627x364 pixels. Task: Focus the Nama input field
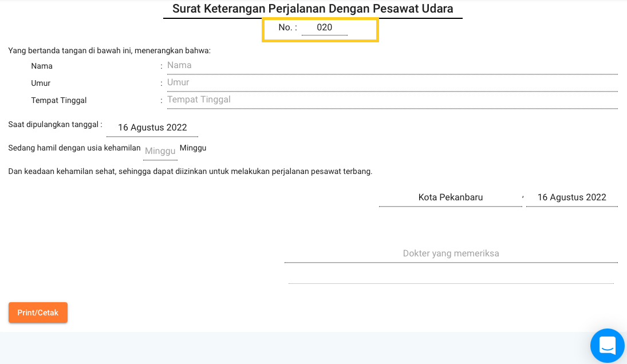pyautogui.click(x=392, y=65)
